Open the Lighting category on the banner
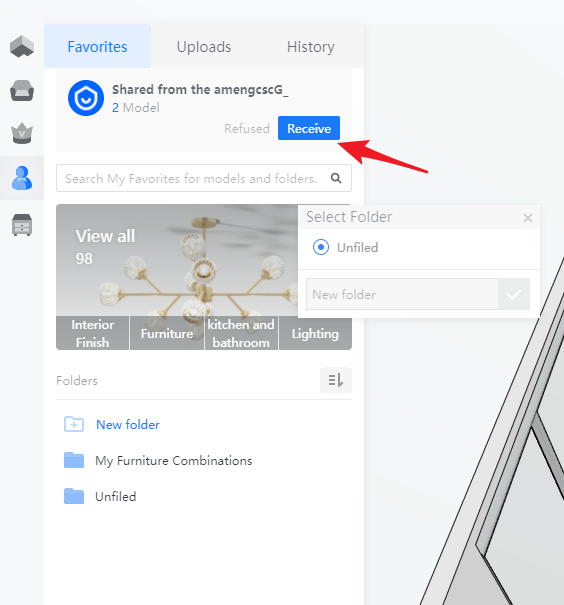This screenshot has width=564, height=605. click(x=315, y=333)
